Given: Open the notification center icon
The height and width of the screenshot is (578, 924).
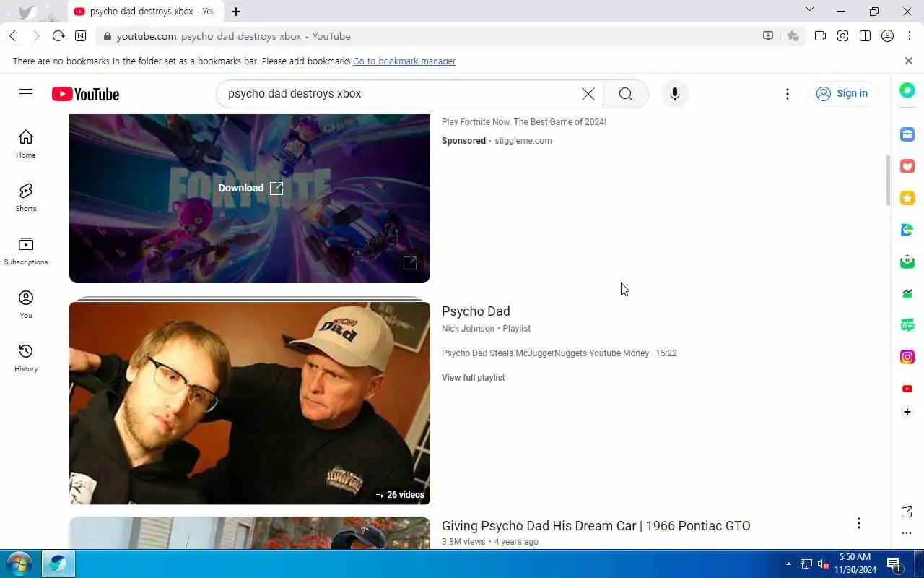Looking at the screenshot, I should (894, 564).
